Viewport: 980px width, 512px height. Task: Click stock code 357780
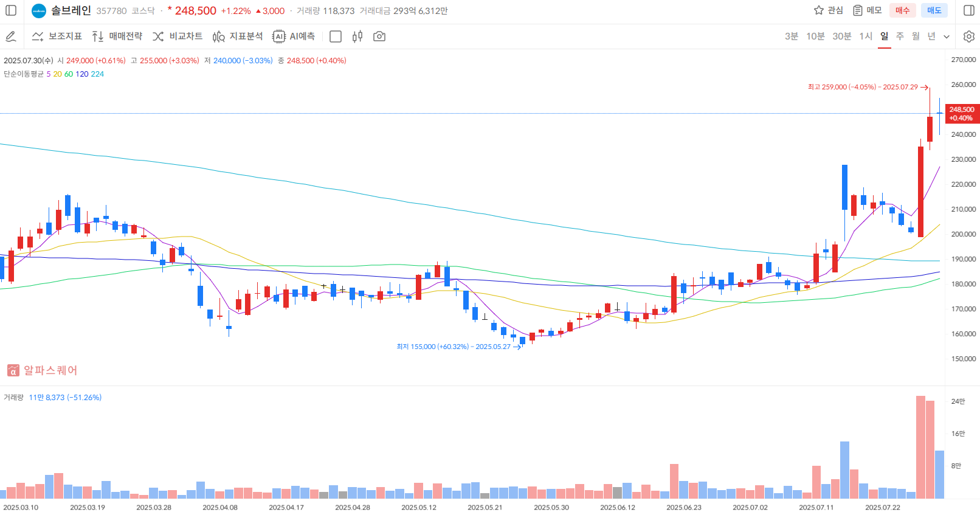[x=111, y=11]
